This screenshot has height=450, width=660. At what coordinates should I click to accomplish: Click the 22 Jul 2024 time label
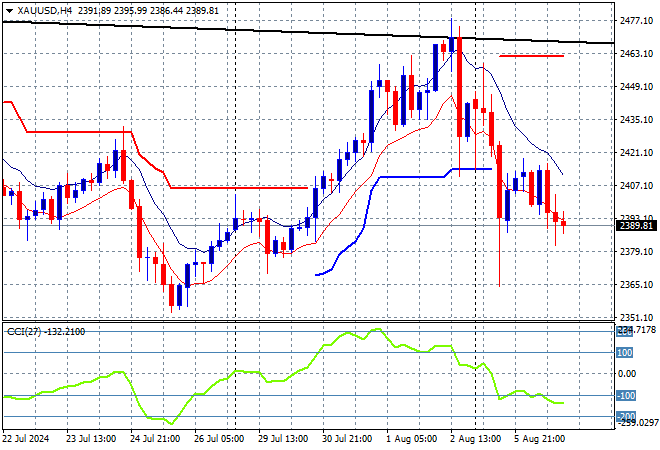pyautogui.click(x=26, y=439)
